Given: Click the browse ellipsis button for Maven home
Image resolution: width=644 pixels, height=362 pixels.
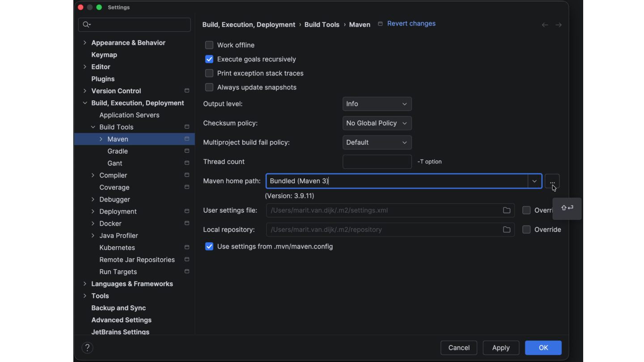Looking at the screenshot, I should click(x=552, y=181).
